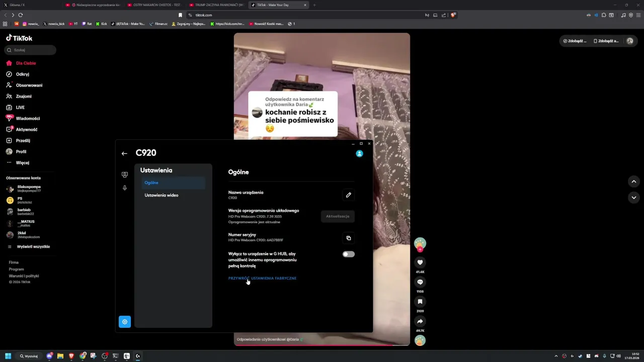
Task: Click the Firma footer link
Action: tap(14, 262)
